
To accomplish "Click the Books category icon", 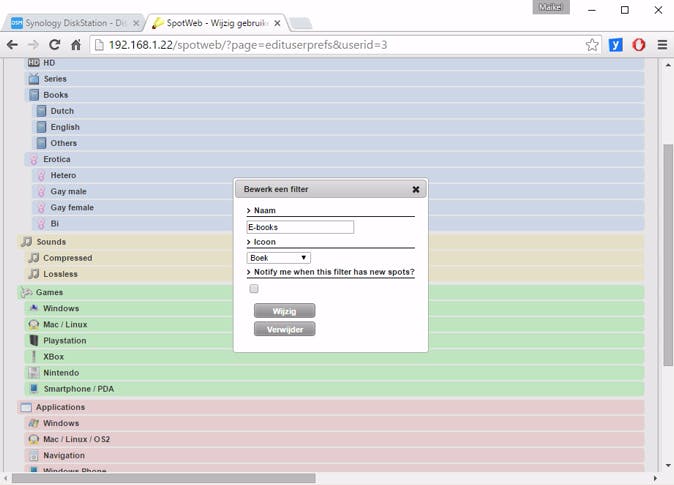I will [34, 95].
